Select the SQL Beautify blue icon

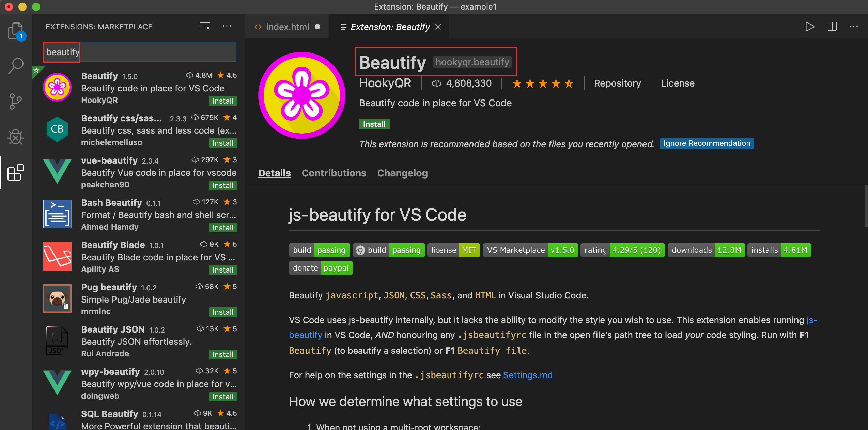click(x=57, y=422)
